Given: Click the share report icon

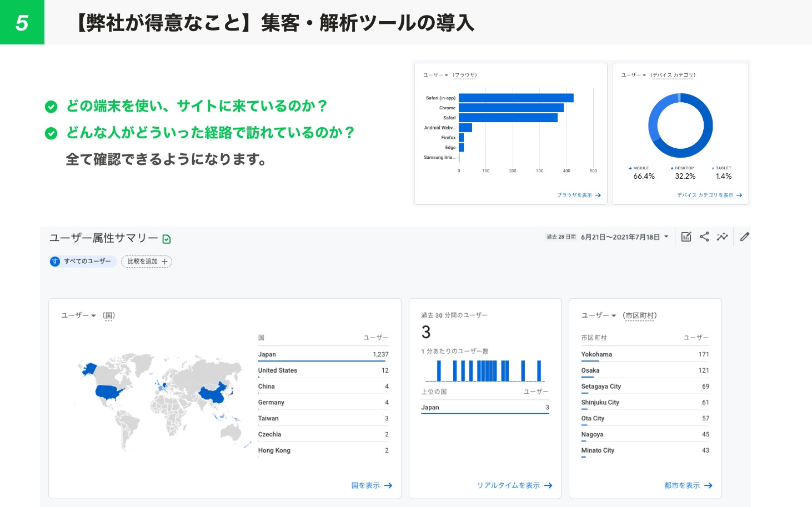Looking at the screenshot, I should (704, 237).
